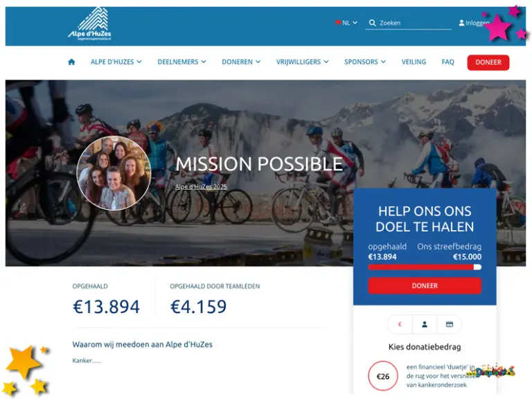This screenshot has height=399, width=532.
Task: Click the red Doneer button in navbar
Action: [x=488, y=62]
